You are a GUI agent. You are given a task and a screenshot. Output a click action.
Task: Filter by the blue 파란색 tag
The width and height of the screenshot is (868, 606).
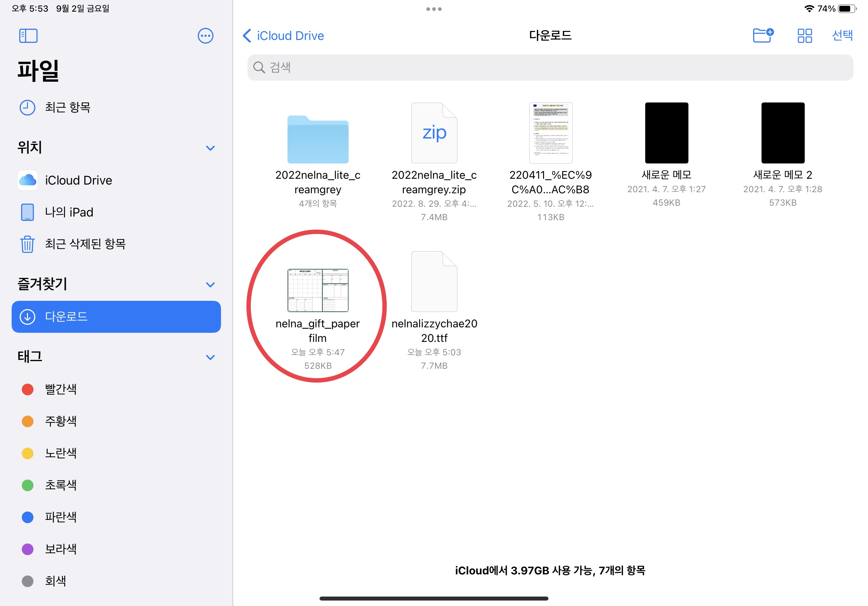tap(60, 517)
